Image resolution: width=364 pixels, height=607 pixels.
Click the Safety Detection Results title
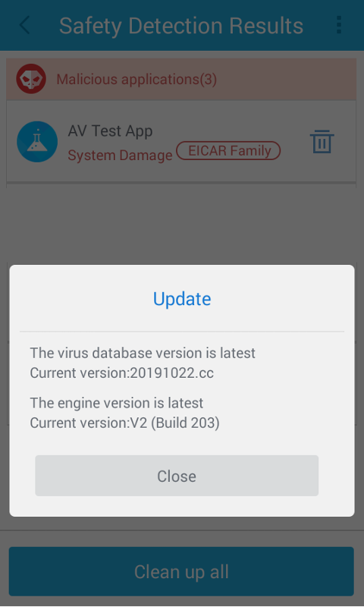click(x=181, y=26)
